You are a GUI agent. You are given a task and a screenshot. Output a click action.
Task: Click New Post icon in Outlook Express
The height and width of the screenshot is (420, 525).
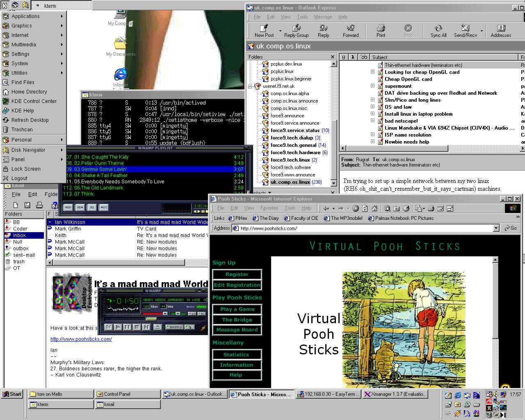tap(264, 31)
